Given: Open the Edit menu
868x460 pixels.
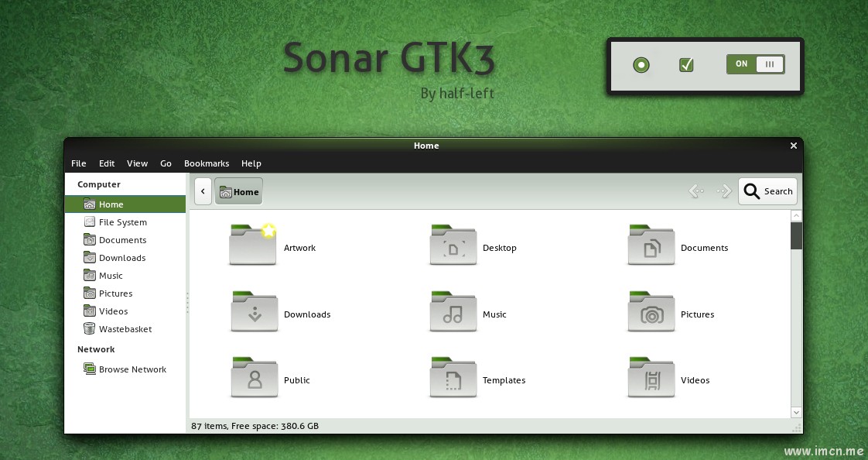Looking at the screenshot, I should 107,163.
